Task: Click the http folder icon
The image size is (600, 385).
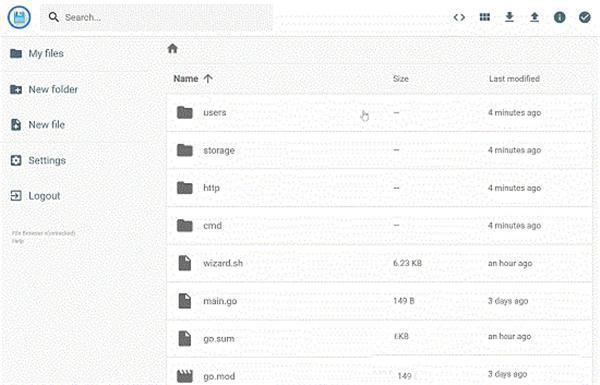Action: (x=185, y=188)
